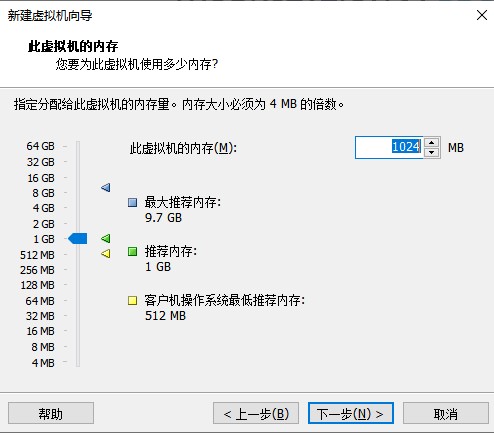Click the 9.7 GB value text
494x436 pixels.
pyautogui.click(x=163, y=218)
